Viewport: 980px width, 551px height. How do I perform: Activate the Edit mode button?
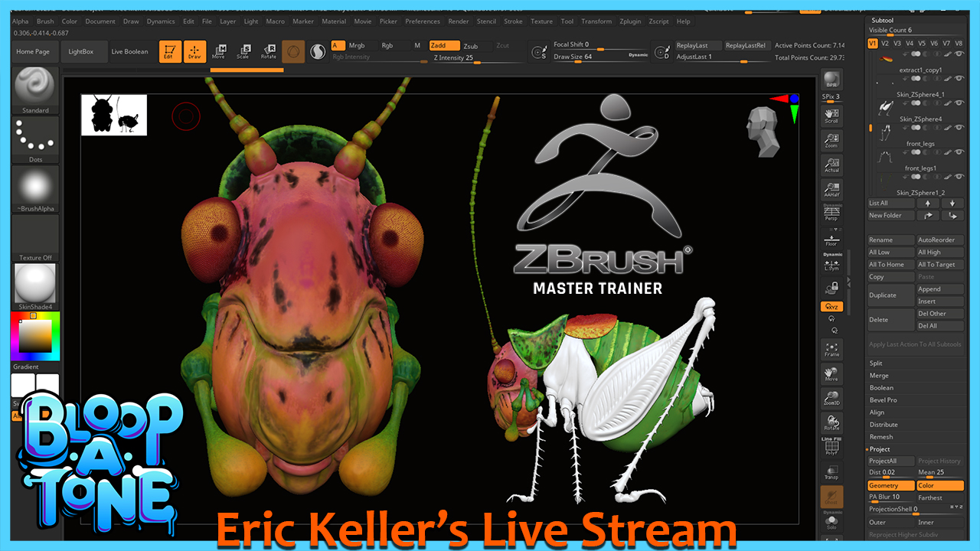click(x=171, y=52)
